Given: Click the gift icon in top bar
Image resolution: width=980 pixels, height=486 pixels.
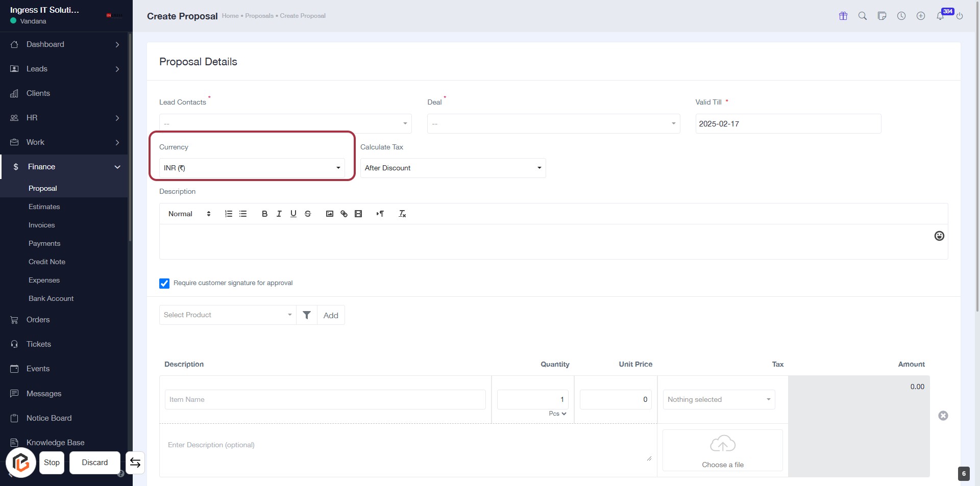Looking at the screenshot, I should coord(843,16).
